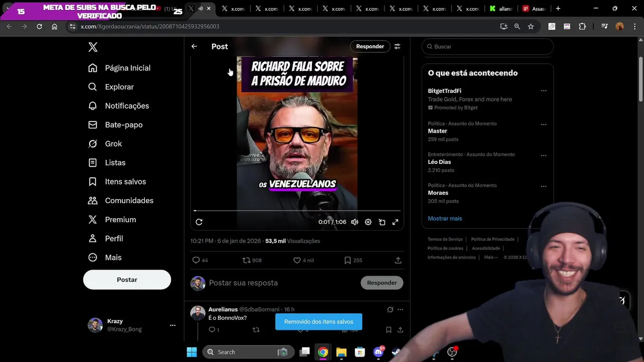
Task: Open Léo Dias trend options menu
Action: [543, 155]
